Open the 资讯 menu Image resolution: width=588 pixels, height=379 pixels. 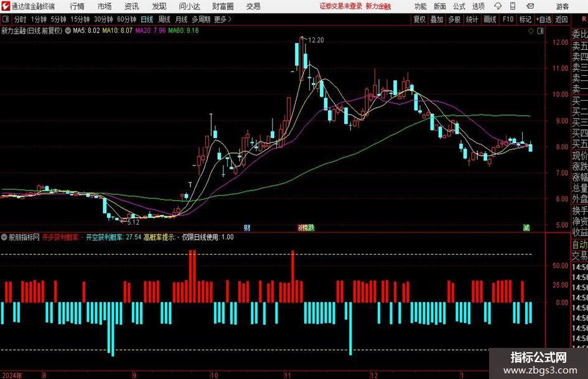pyautogui.click(x=132, y=6)
